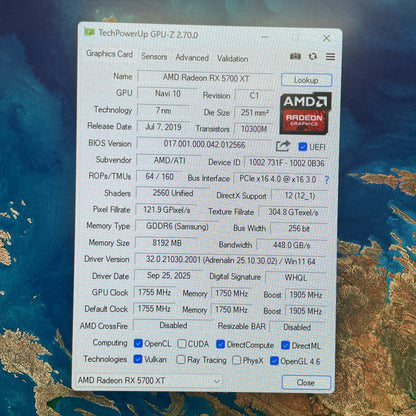
Task: Click the BIOS Version field value
Action: [x=204, y=144]
